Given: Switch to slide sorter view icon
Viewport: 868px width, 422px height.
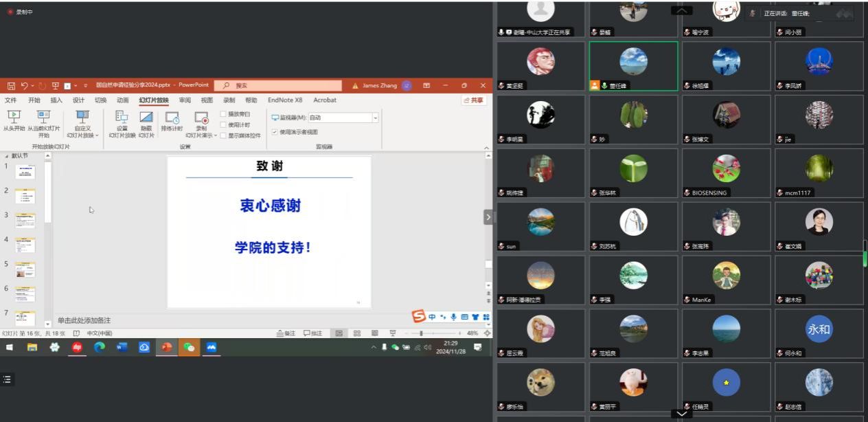Looking at the screenshot, I should pyautogui.click(x=357, y=333).
